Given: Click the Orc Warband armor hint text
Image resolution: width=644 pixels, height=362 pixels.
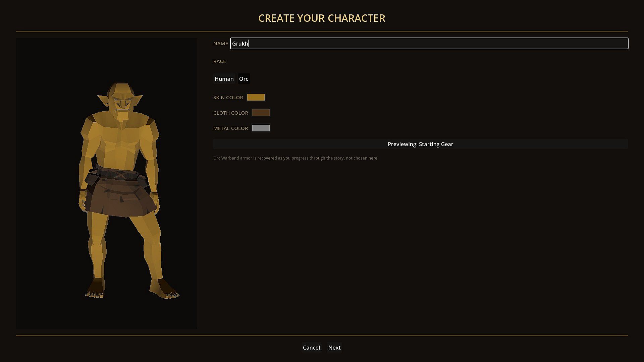Looking at the screenshot, I should click(295, 158).
